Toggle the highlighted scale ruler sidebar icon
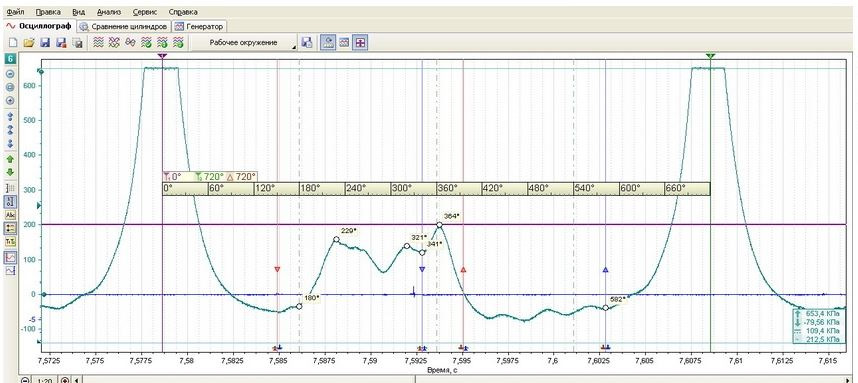This screenshot has height=383, width=858. pos(10,201)
